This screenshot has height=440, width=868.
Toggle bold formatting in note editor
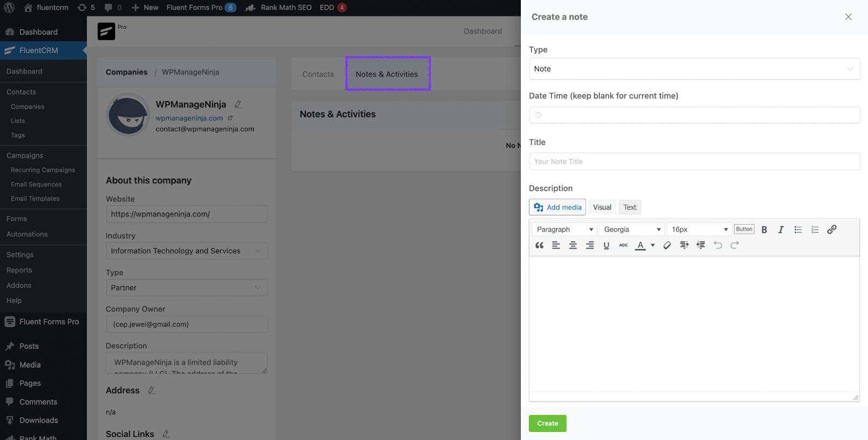point(764,229)
